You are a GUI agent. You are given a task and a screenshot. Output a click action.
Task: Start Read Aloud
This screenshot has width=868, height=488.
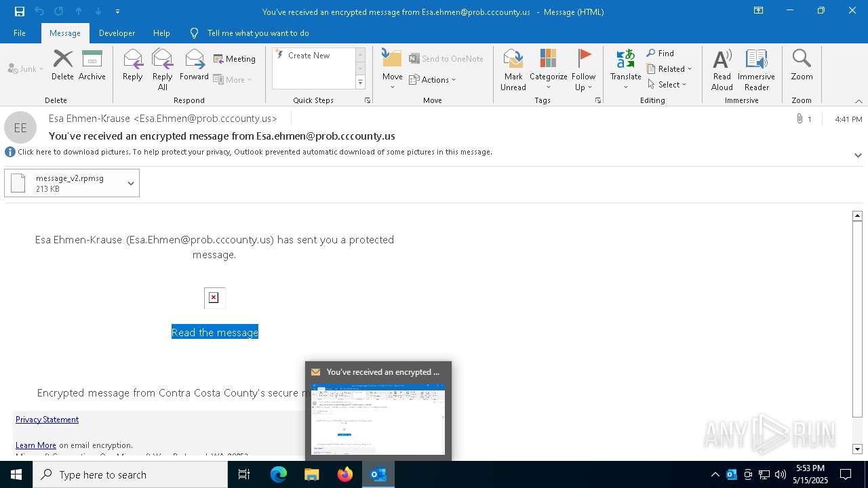point(722,70)
